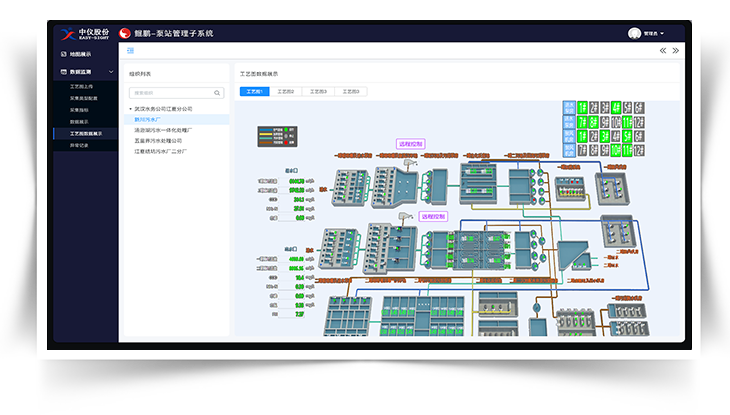This screenshot has width=730, height=415.
Task: Click the lower purple 远程控制 button
Action: coord(434,215)
